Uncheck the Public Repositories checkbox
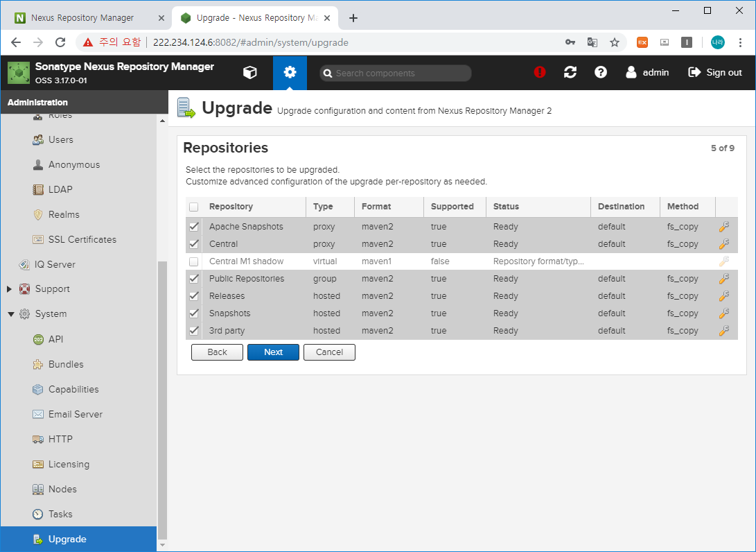 tap(194, 278)
